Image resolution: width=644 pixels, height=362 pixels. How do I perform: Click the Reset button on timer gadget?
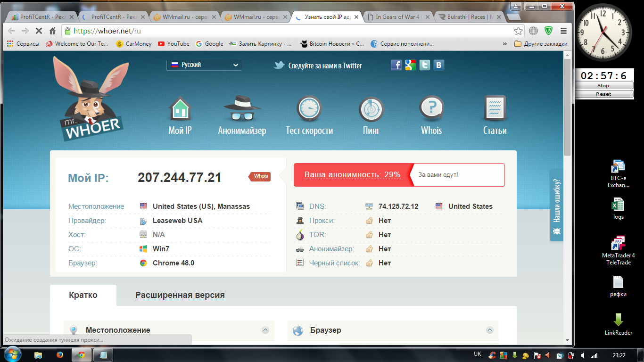[603, 94]
